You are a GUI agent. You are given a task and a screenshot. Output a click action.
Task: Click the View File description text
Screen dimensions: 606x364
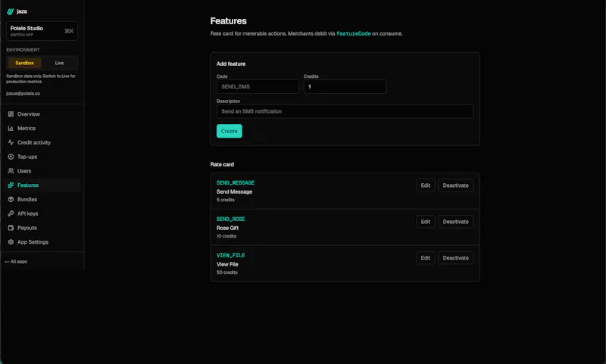pos(227,264)
